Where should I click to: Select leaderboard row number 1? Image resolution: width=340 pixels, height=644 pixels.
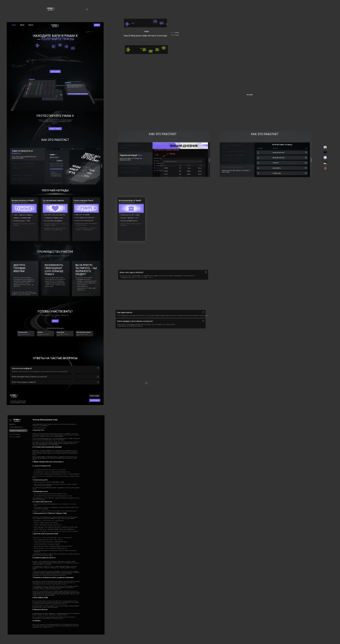[283, 152]
